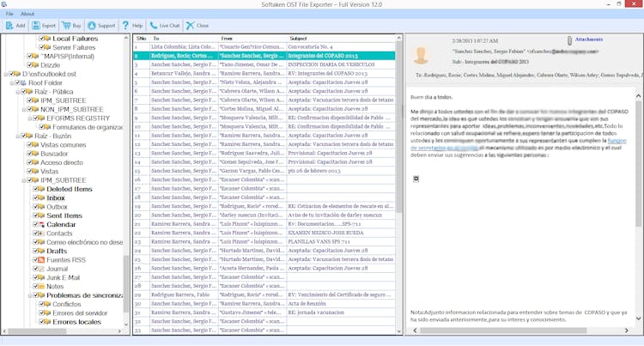Click the Close toolbar icon

[190, 26]
